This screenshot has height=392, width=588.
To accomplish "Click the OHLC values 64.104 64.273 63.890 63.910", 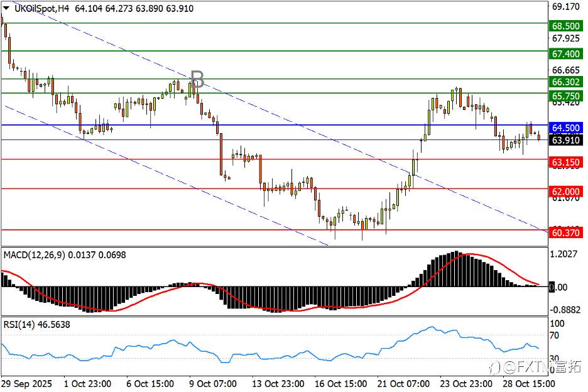I will pyautogui.click(x=134, y=8).
